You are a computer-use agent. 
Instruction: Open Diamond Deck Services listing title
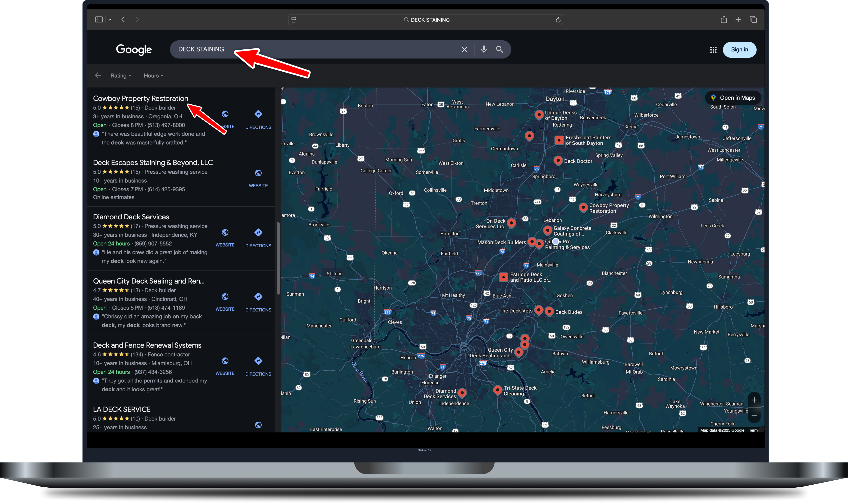[x=131, y=217]
